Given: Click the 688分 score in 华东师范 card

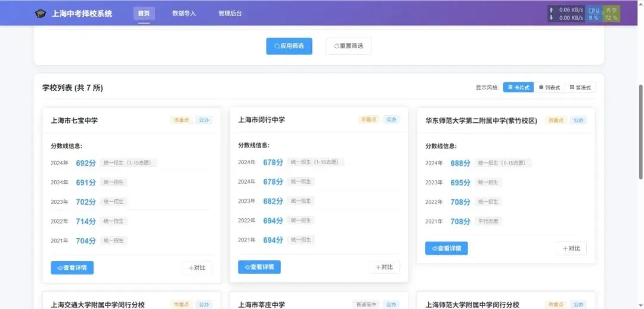Looking at the screenshot, I should pyautogui.click(x=460, y=163).
